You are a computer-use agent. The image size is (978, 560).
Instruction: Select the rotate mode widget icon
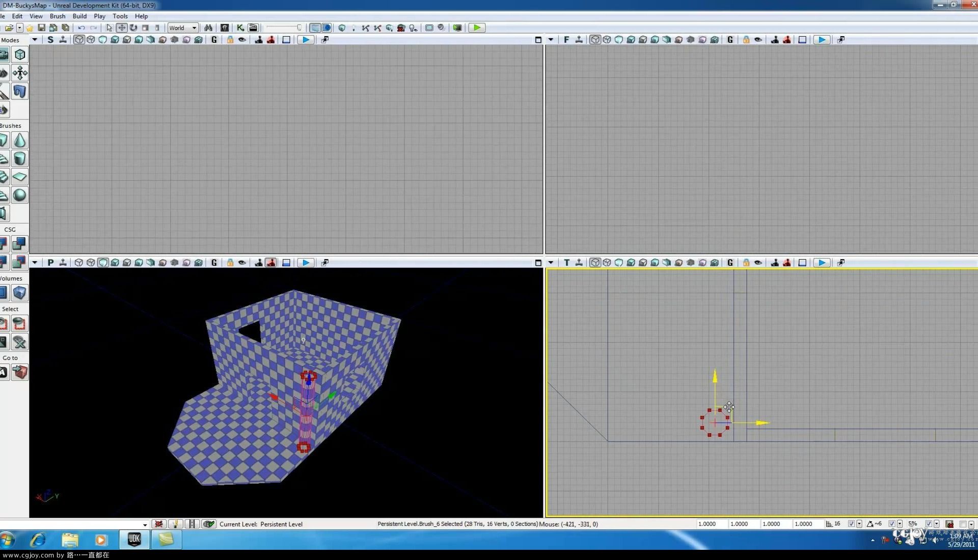click(133, 28)
